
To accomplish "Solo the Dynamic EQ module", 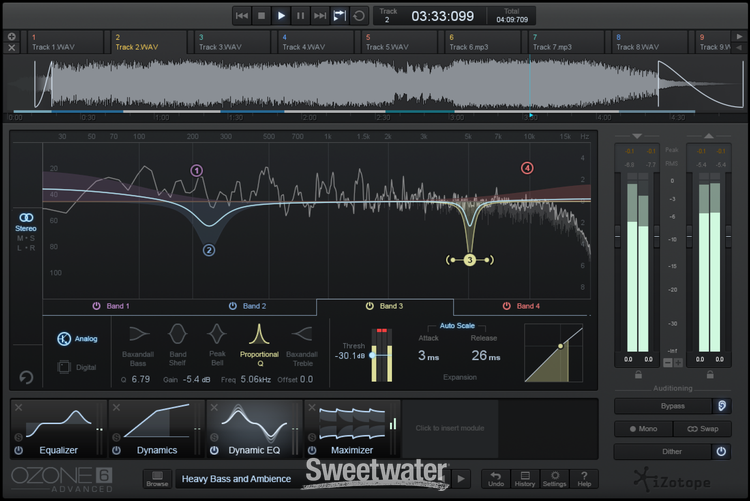I will click(x=214, y=437).
